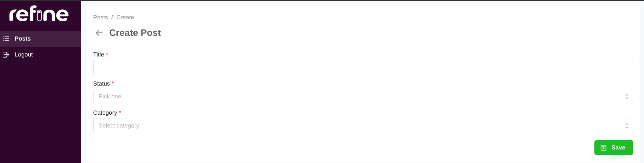Click the list icon beside Posts
Viewport: 644px width, 163px height.
click(6, 39)
